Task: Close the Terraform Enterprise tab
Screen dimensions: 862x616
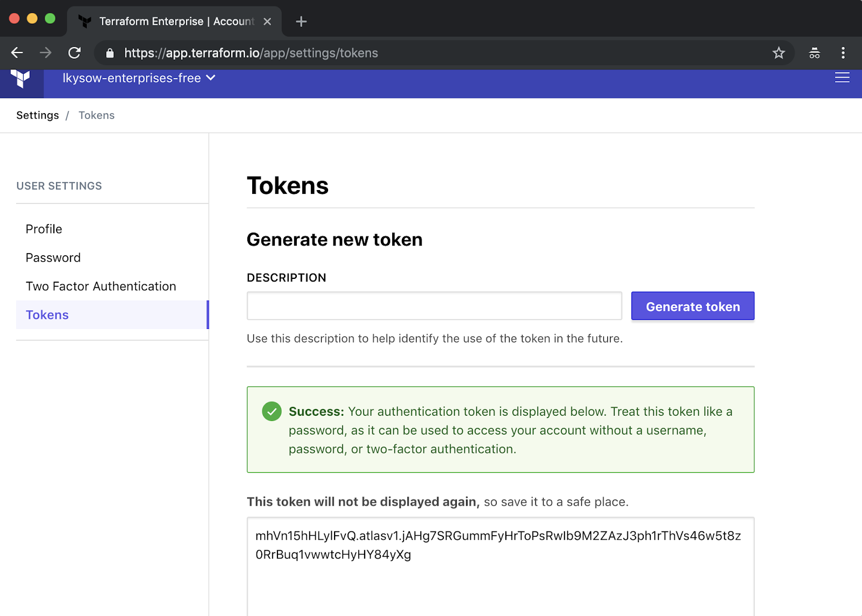Action: pos(267,22)
